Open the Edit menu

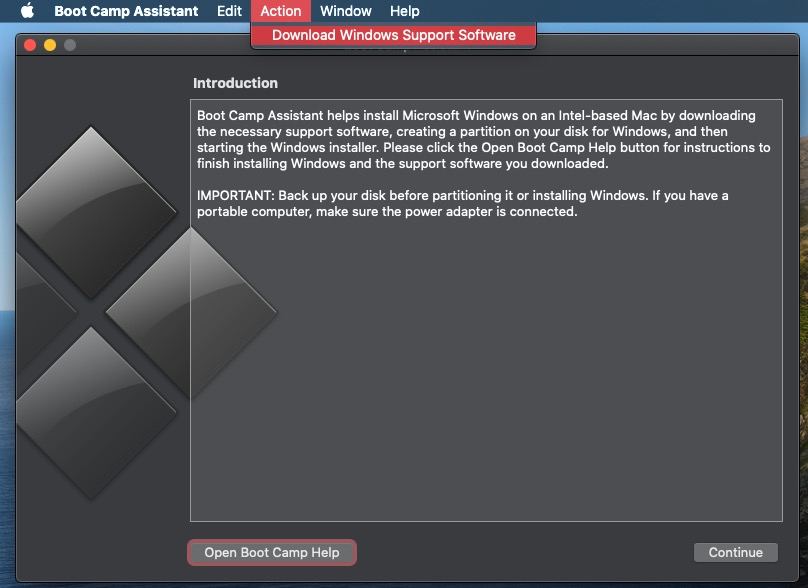click(229, 11)
